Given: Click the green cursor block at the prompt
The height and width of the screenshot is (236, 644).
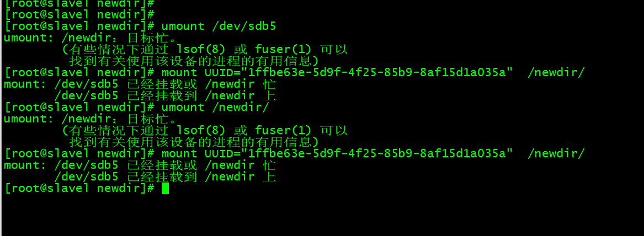Looking at the screenshot, I should (x=165, y=189).
